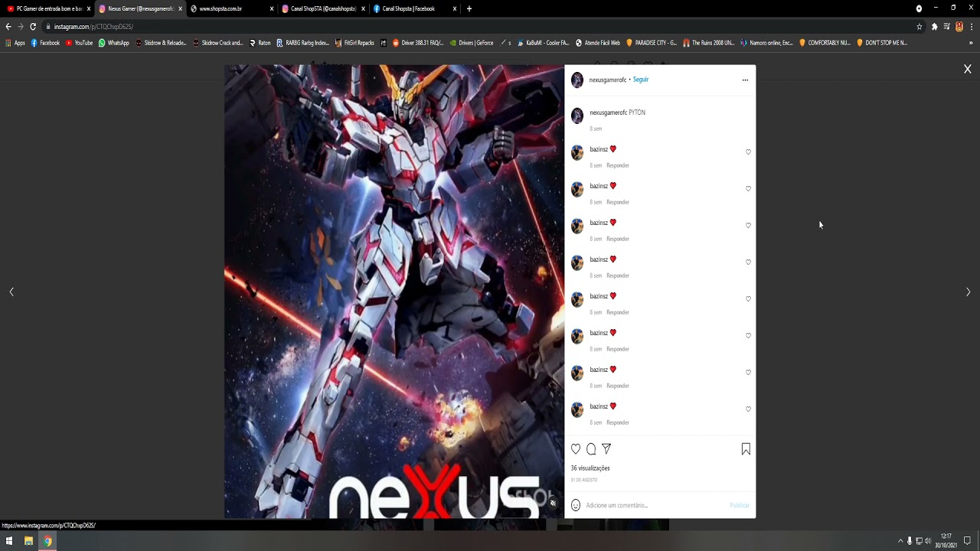Close the Instagram post overlay

[x=968, y=69]
